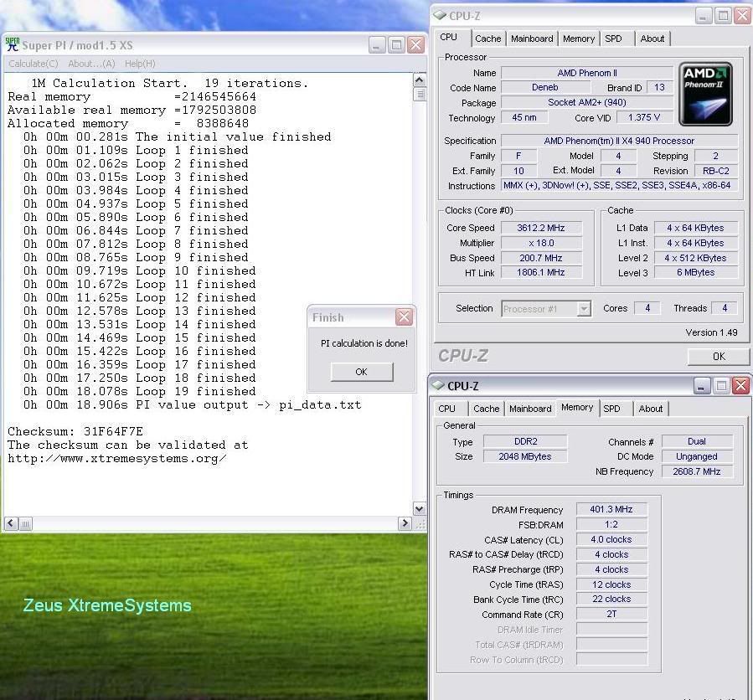Click the top CPU-Z window title icon
753x700 pixels.
440,15
